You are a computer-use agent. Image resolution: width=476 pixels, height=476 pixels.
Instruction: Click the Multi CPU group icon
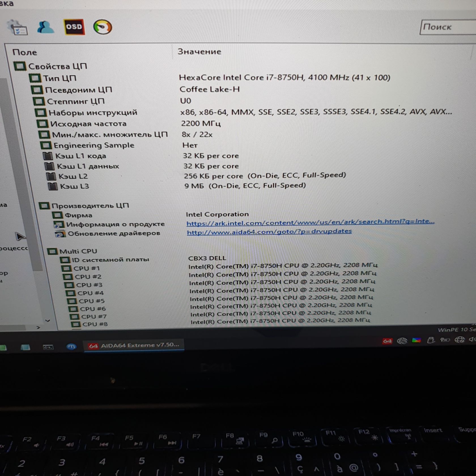tap(52, 251)
